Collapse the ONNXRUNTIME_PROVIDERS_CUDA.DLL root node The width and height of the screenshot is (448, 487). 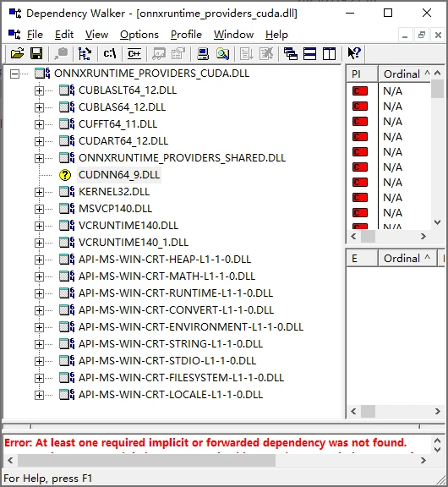[x=14, y=74]
